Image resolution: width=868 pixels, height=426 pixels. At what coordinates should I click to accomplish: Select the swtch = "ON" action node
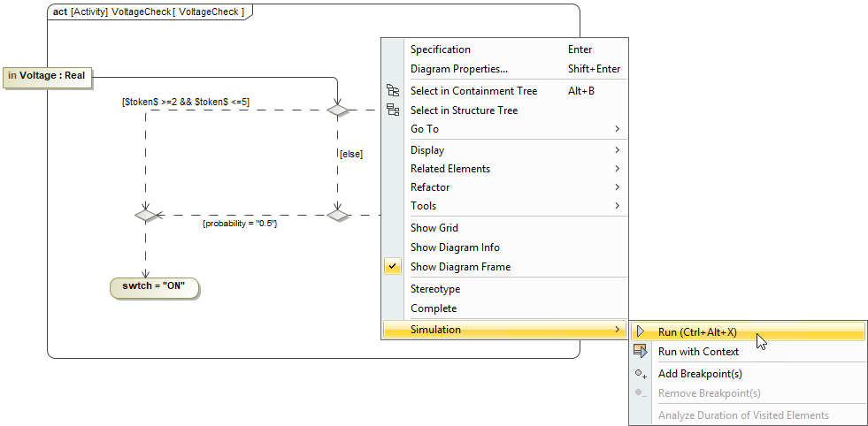coord(154,287)
